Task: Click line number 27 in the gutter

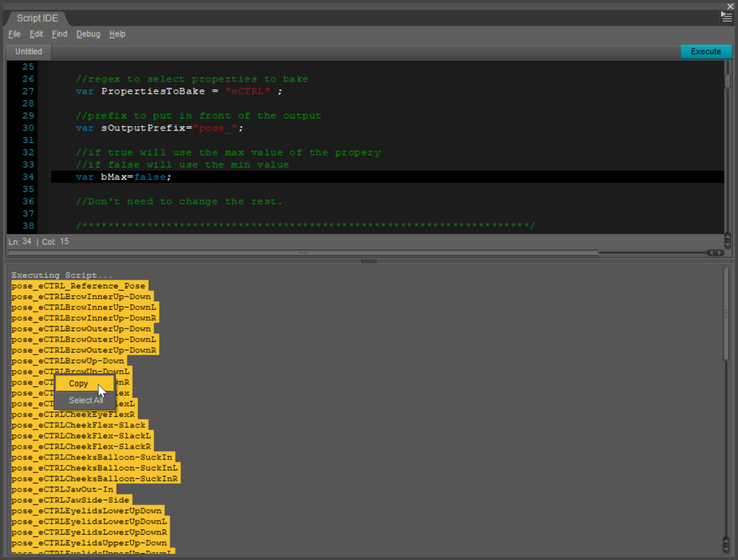Action: tap(28, 91)
